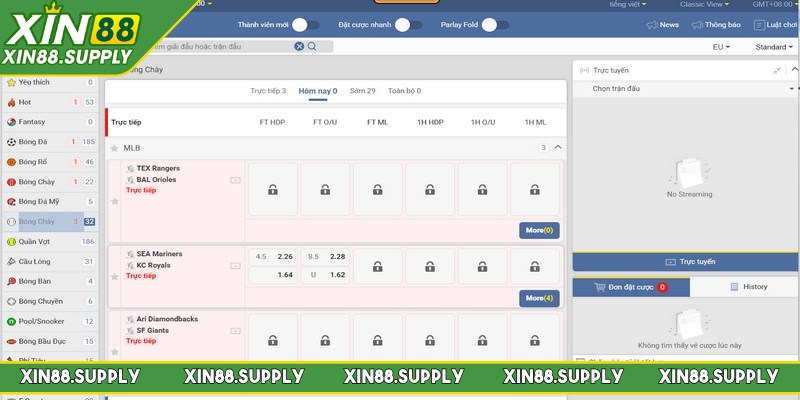This screenshot has width=800, height=400.
Task: Click the search magnifier icon
Action: pos(312,46)
